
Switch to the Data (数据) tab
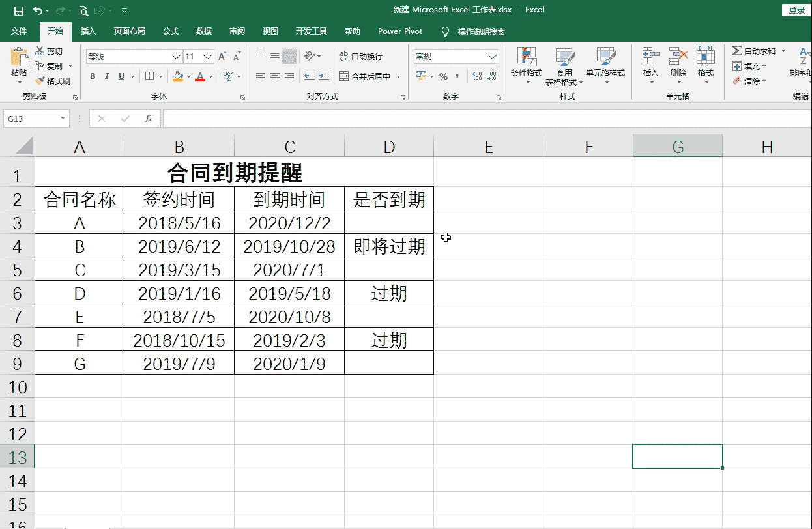point(204,31)
